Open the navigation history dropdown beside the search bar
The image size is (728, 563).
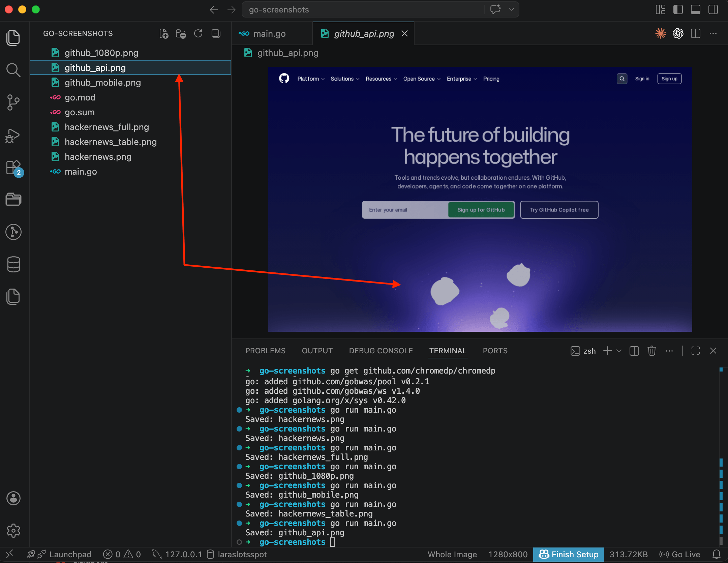(512, 9)
